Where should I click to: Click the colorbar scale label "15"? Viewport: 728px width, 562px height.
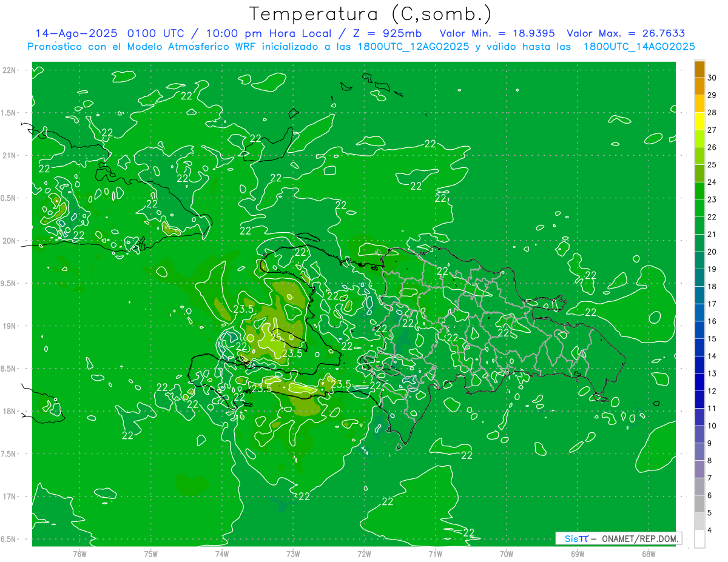[x=712, y=338]
